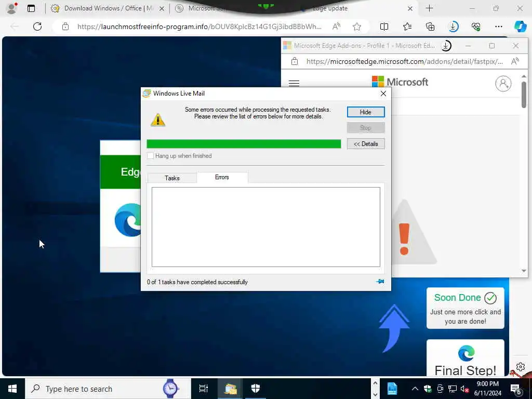Click the sign-in account icon in the Add-ons window
Image resolution: width=532 pixels, height=399 pixels.
(503, 83)
